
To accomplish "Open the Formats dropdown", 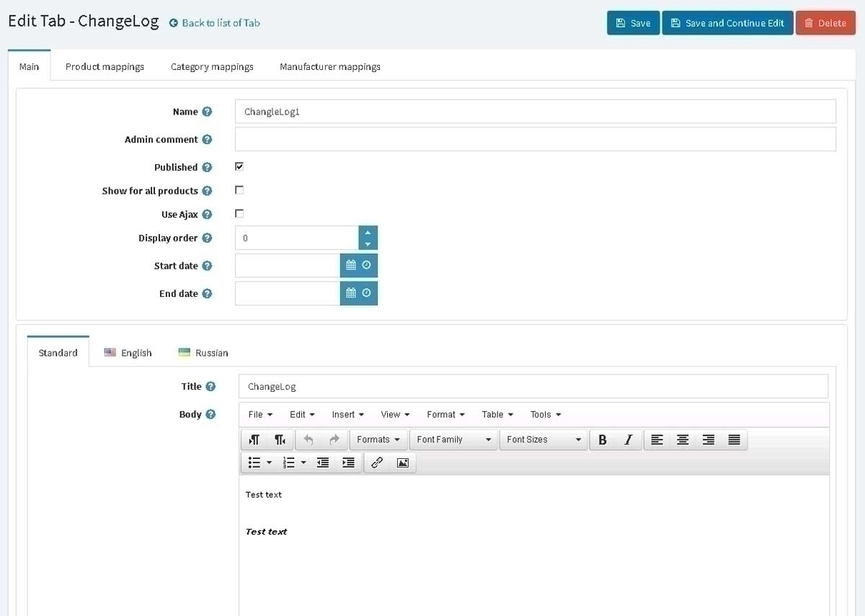I will (378, 439).
